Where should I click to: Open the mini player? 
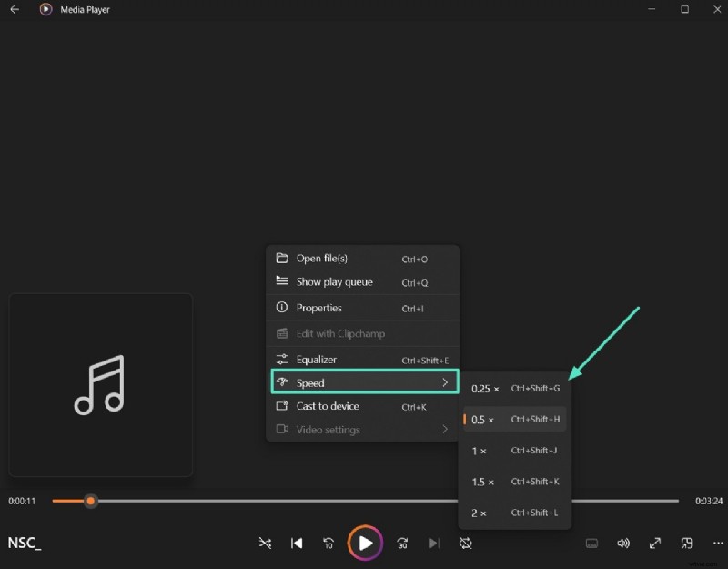coord(686,543)
